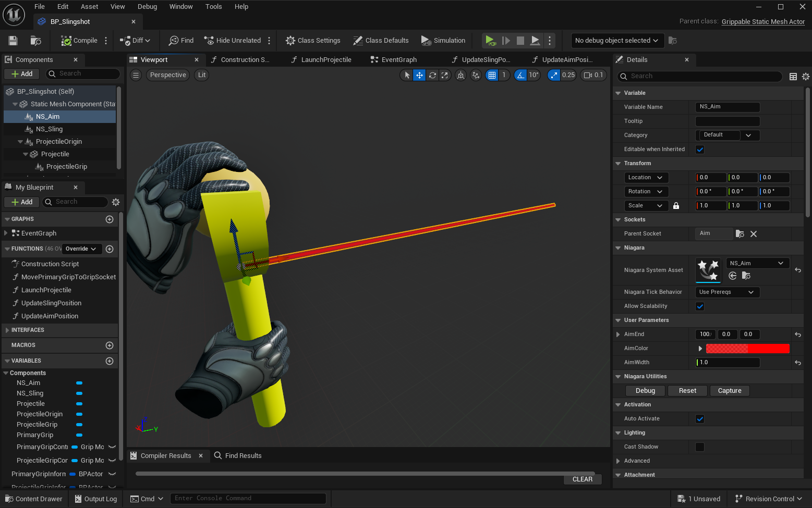This screenshot has height=508, width=812.
Task: Open the Tools menu
Action: click(x=213, y=7)
